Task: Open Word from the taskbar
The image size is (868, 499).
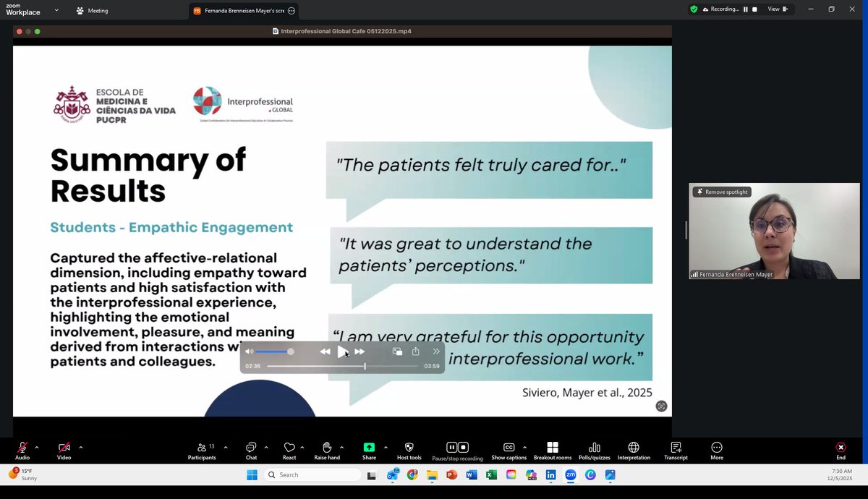Action: point(472,475)
